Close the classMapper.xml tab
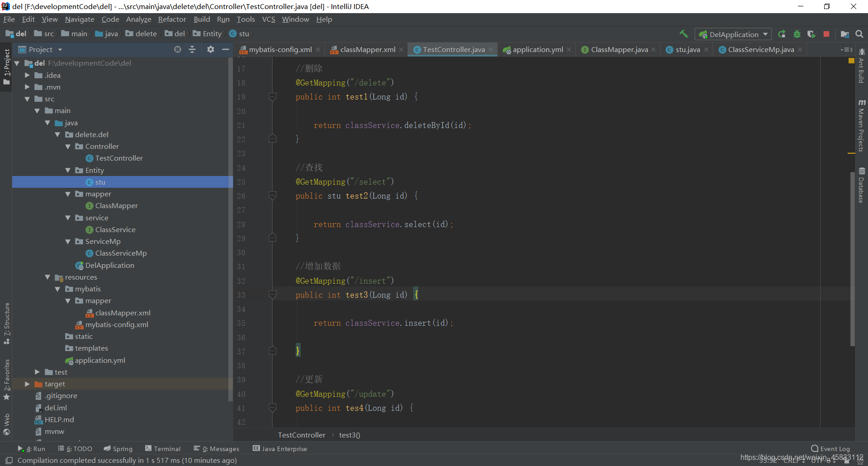 [x=401, y=50]
